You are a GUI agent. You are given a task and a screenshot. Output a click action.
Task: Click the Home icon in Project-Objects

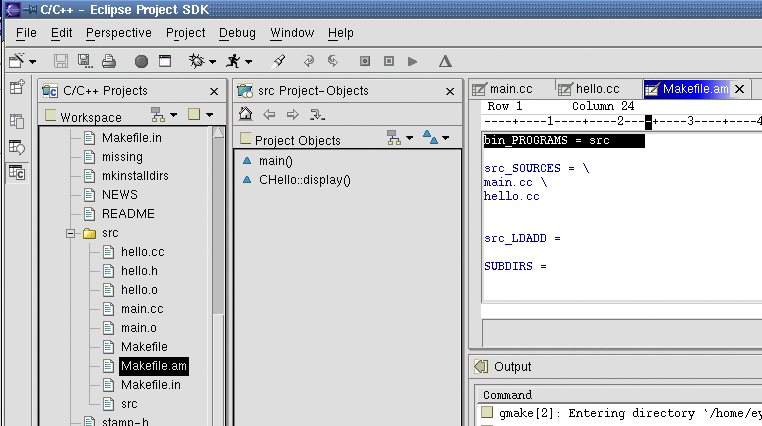[244, 114]
